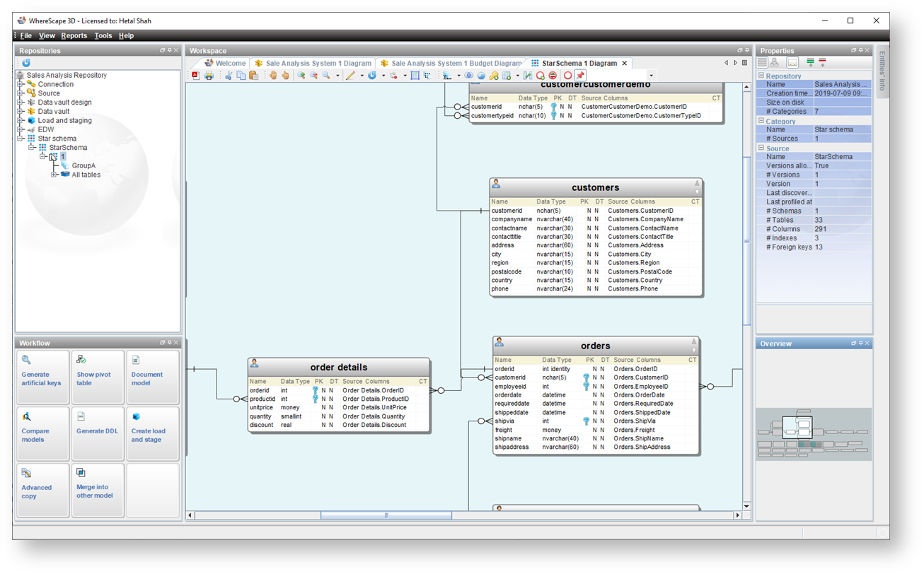
Task: Click the workspace horizontal scrollbar thumb
Action: click(x=386, y=515)
